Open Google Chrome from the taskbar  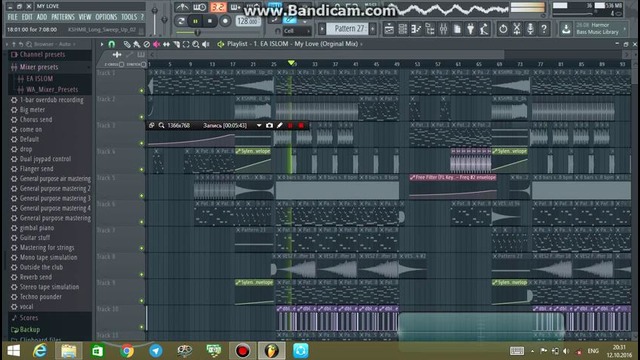coord(127,351)
